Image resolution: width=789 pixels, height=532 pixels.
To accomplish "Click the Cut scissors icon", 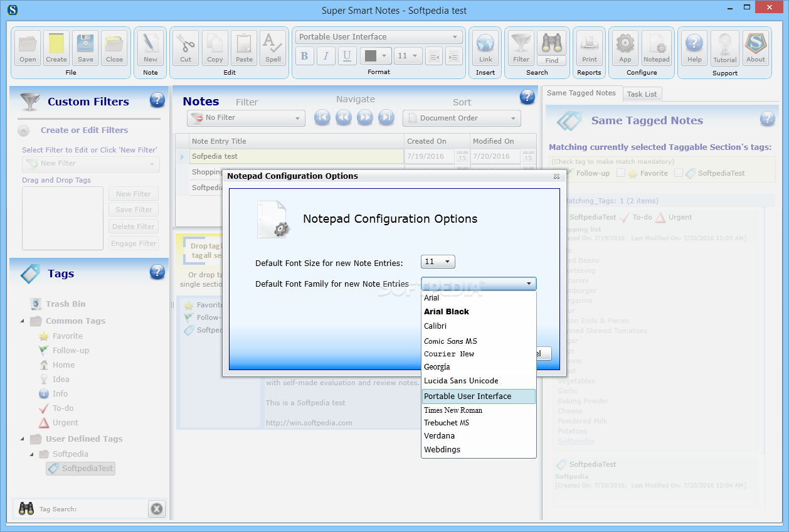I will click(x=186, y=48).
